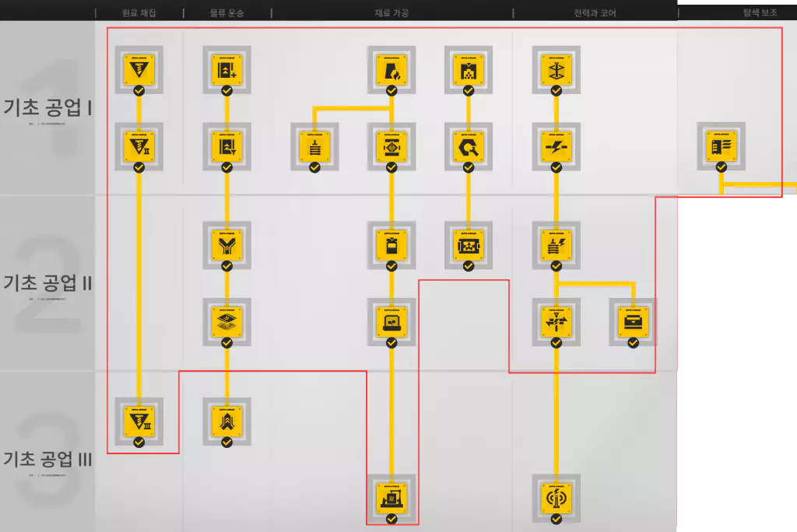Select the Y-shaped splitter node
The image size is (797, 532).
pyautogui.click(x=226, y=245)
